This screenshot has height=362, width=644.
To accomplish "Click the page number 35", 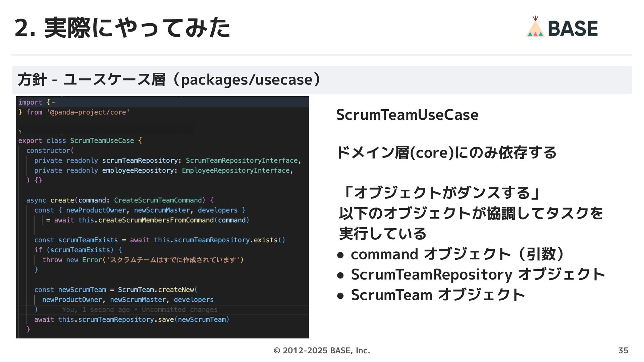I will click(x=623, y=350).
